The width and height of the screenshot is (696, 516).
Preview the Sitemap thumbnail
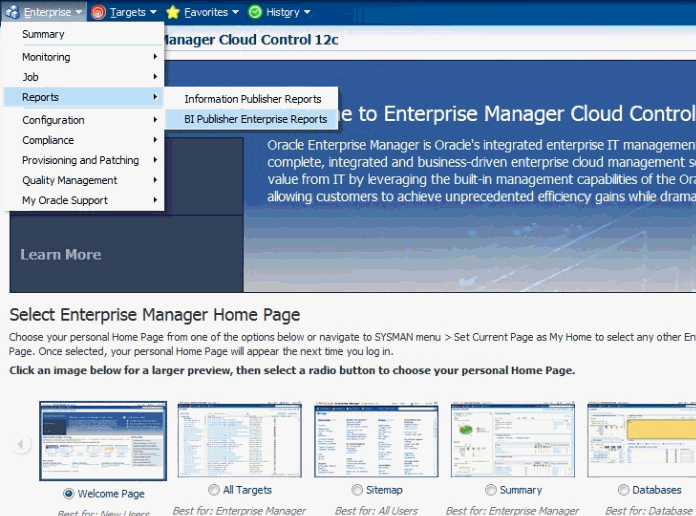pyautogui.click(x=376, y=440)
